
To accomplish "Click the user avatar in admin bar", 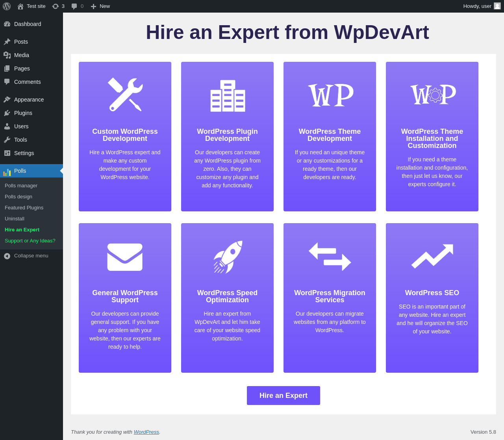I will [x=497, y=6].
